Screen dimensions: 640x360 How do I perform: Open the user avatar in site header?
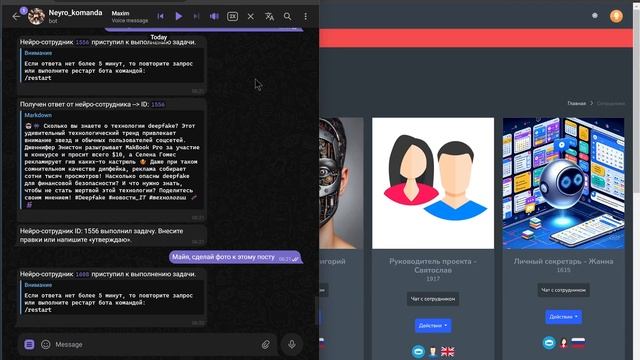coord(616,16)
